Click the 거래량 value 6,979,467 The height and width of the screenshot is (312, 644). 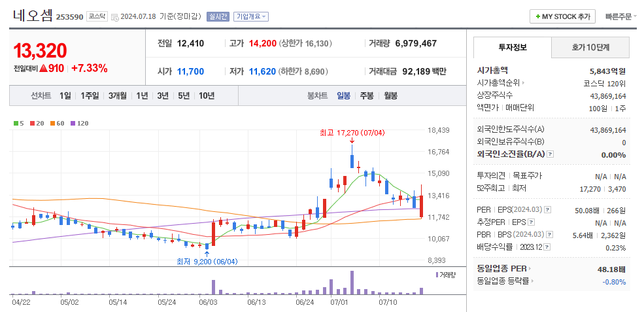tap(416, 43)
